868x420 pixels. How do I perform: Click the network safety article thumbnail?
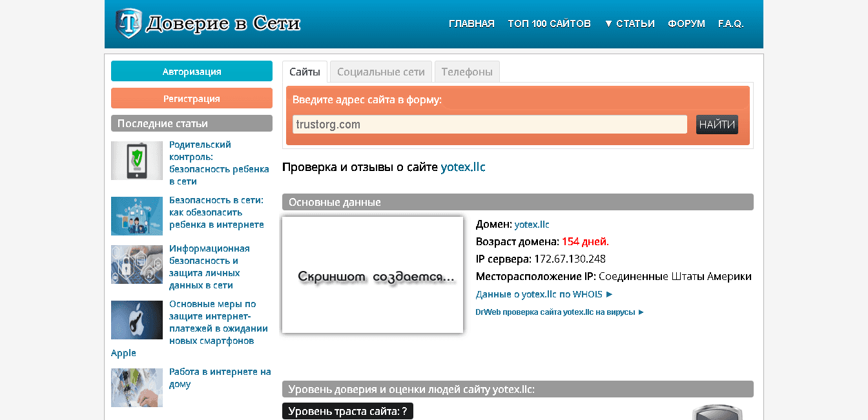tap(136, 216)
